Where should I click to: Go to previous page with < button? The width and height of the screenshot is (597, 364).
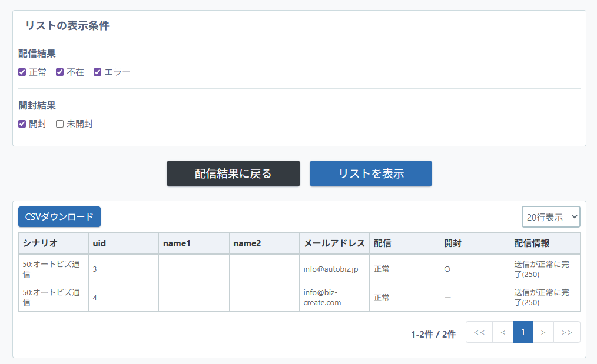pos(502,332)
